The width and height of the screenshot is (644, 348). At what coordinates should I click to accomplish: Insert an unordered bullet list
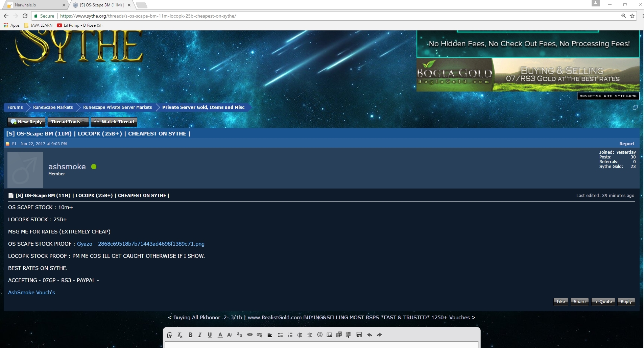tap(280, 335)
